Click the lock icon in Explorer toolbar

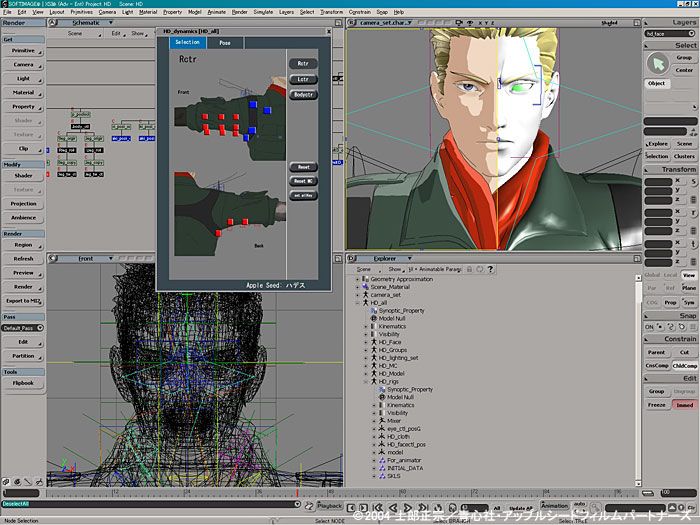click(x=469, y=269)
